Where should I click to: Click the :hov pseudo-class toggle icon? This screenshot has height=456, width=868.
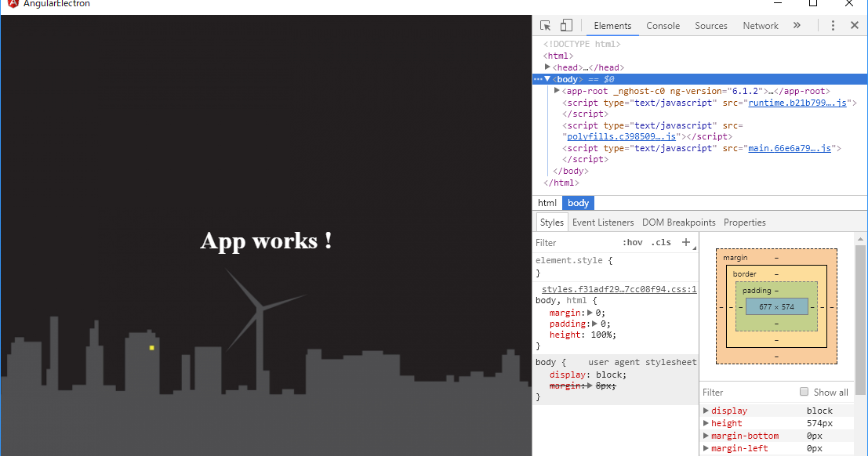632,242
